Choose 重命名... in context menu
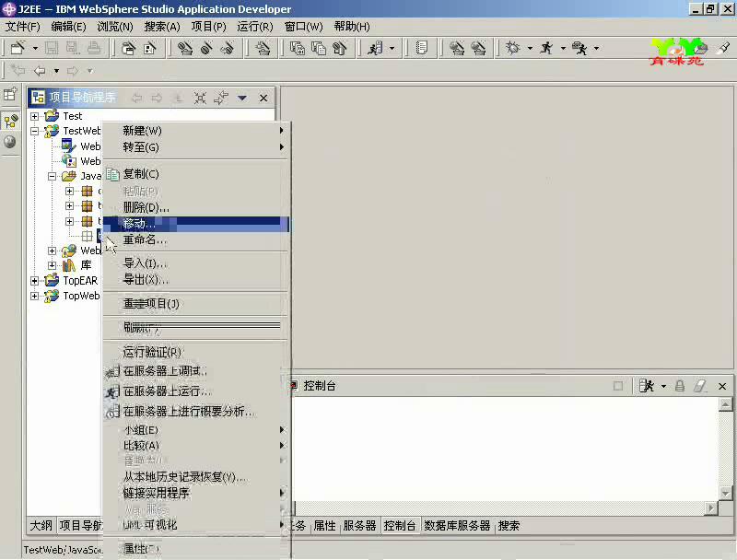The height and width of the screenshot is (560, 737). [x=196, y=239]
